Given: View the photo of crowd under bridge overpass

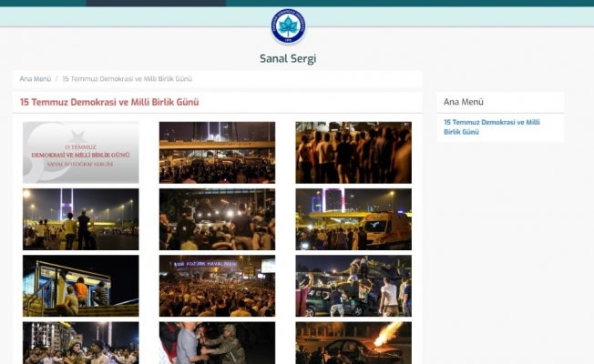Looking at the screenshot, I should (x=217, y=153).
